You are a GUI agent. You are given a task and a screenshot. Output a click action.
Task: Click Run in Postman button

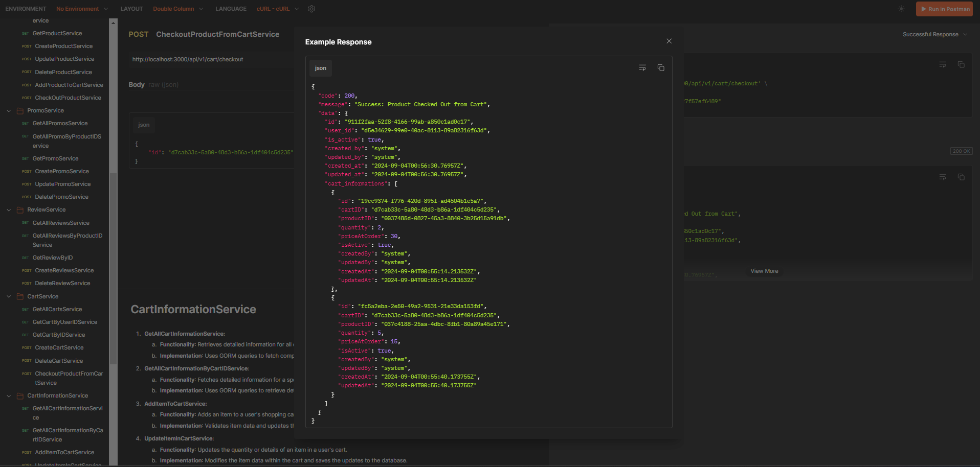point(944,9)
